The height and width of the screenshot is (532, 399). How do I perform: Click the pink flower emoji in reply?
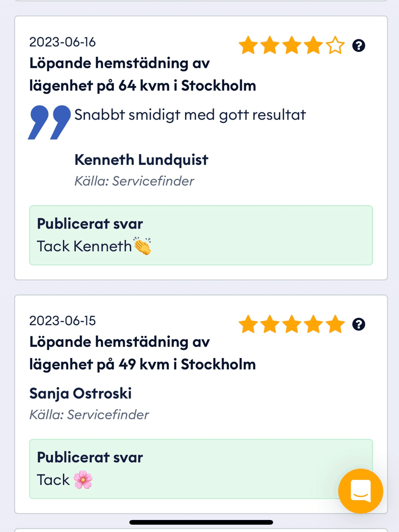83,480
